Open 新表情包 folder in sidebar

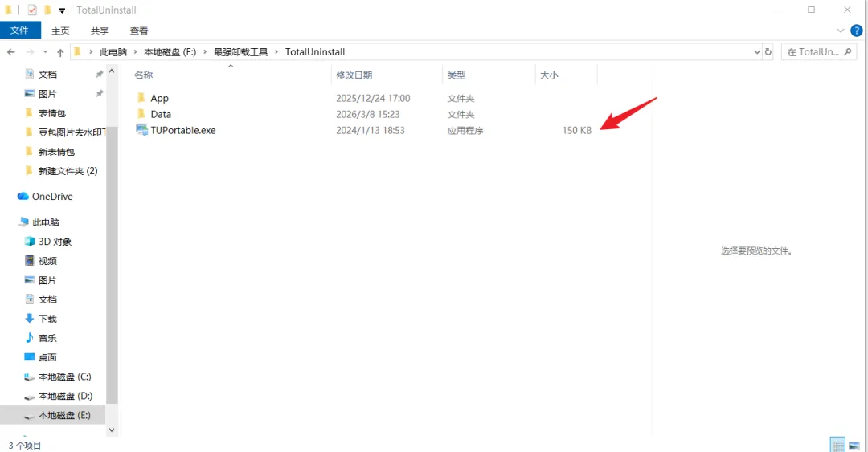pos(56,152)
